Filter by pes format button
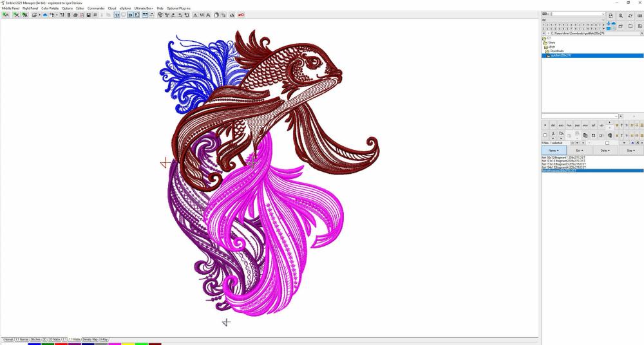644x345 pixels. coord(577,126)
